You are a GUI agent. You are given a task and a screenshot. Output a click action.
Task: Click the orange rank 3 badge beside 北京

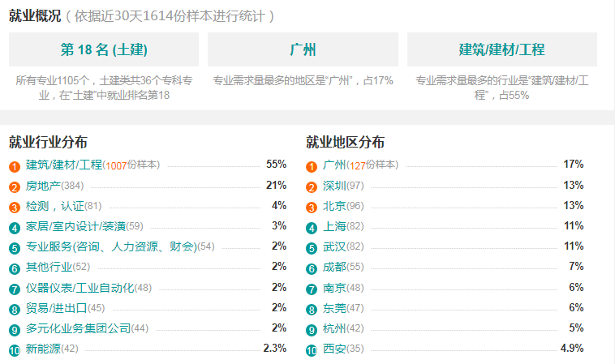pyautogui.click(x=312, y=208)
